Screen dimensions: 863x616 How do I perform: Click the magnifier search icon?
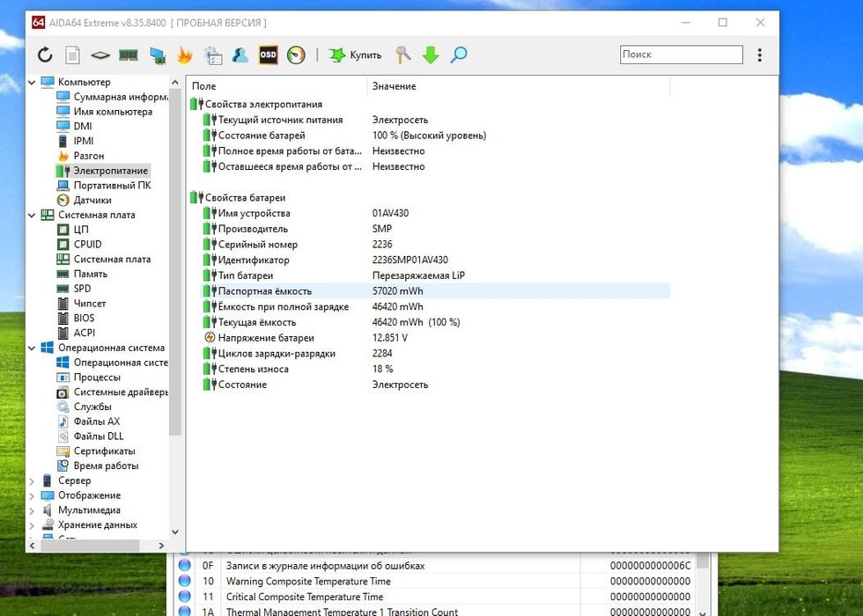[459, 55]
